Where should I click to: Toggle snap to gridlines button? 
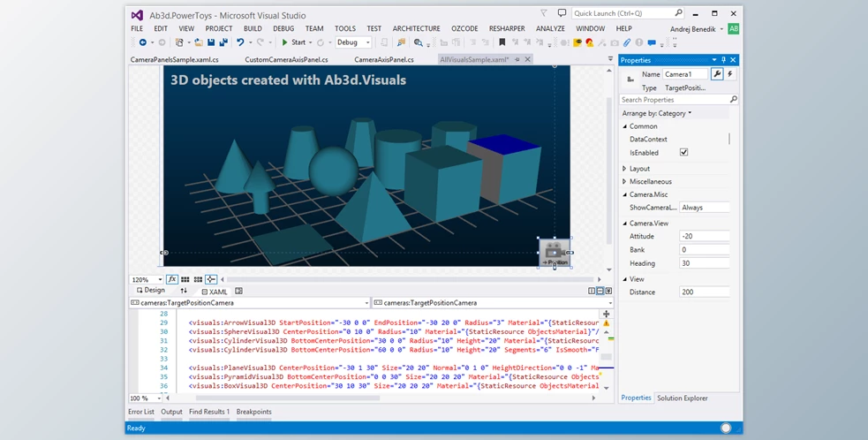click(198, 279)
